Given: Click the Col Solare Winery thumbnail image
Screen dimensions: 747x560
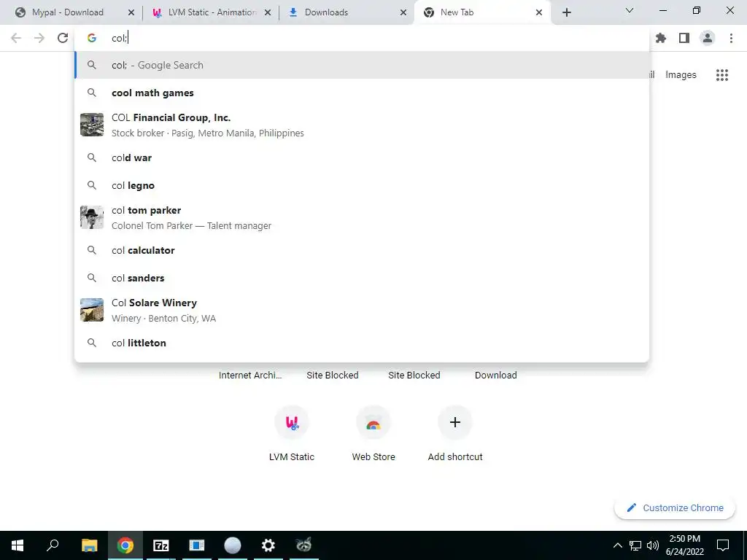Looking at the screenshot, I should tap(92, 310).
